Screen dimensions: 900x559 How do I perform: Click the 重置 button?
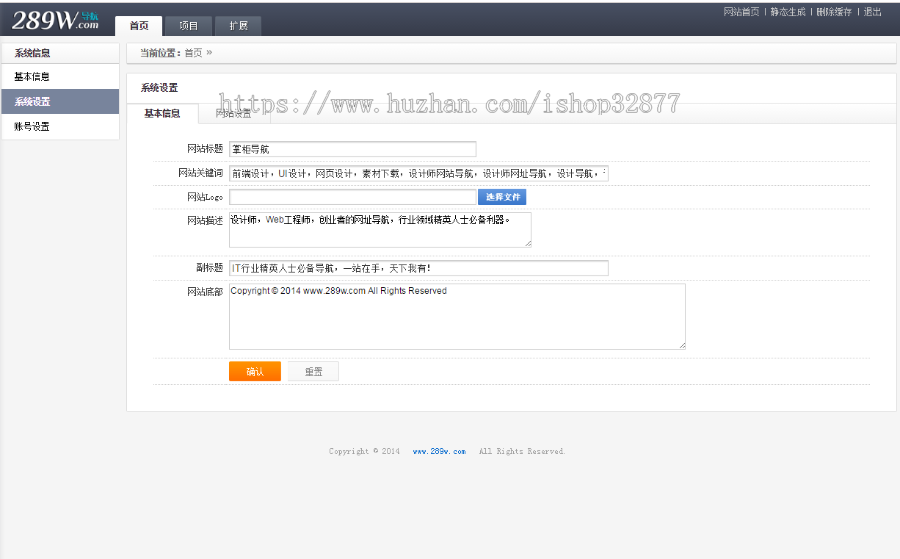[x=313, y=371]
